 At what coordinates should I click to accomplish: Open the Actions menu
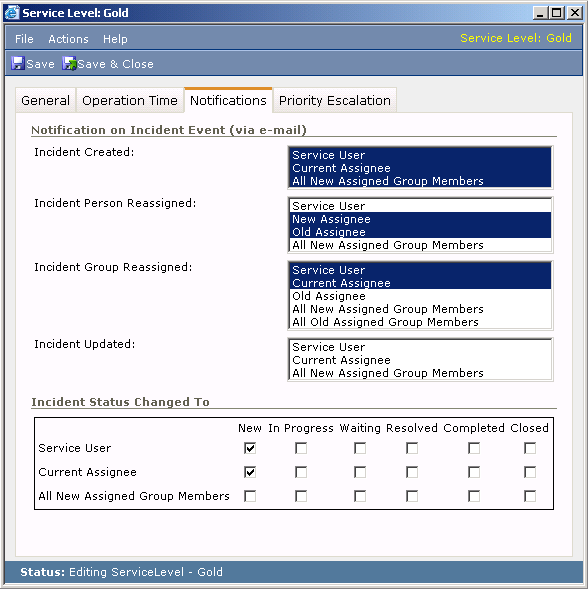click(x=68, y=39)
